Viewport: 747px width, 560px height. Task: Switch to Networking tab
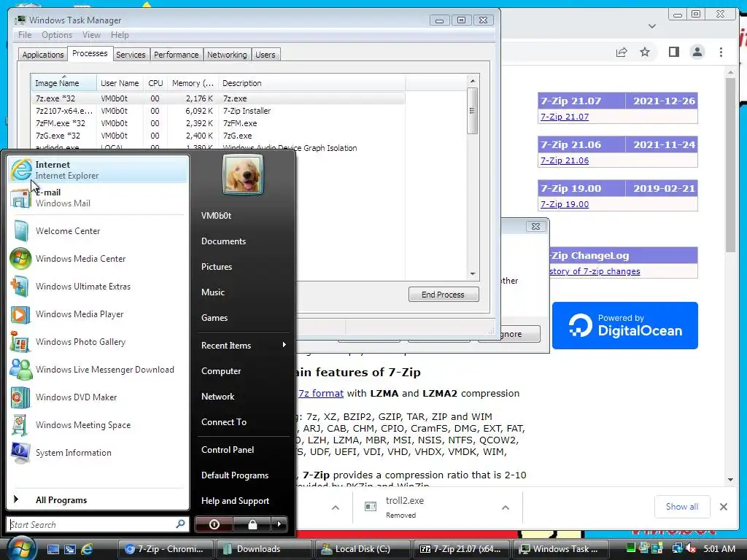point(227,55)
